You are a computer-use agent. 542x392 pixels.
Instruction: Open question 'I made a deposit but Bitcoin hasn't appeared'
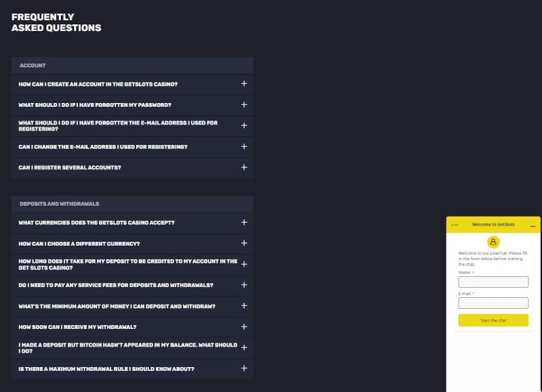(132, 348)
